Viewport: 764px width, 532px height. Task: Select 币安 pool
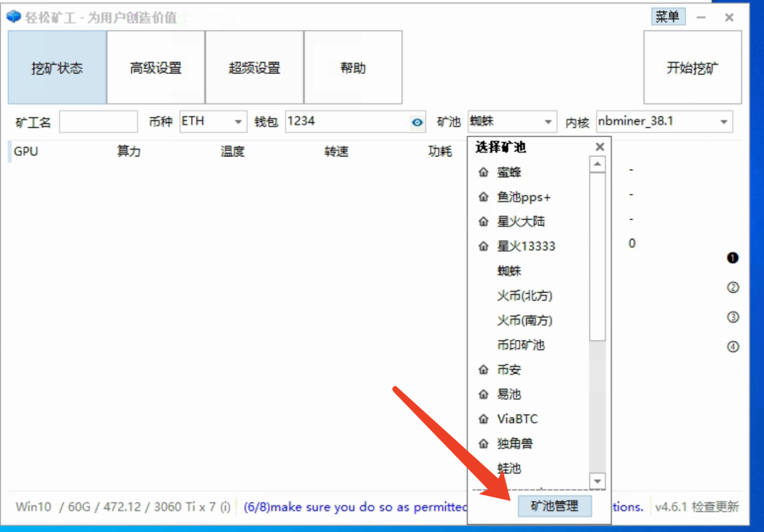point(509,370)
